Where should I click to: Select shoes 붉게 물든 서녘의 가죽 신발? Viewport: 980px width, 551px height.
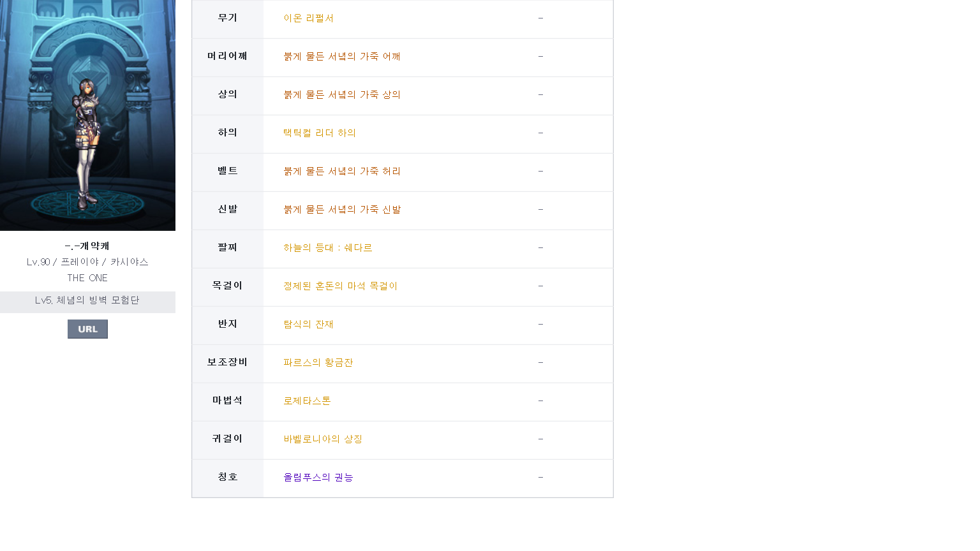[x=342, y=210]
